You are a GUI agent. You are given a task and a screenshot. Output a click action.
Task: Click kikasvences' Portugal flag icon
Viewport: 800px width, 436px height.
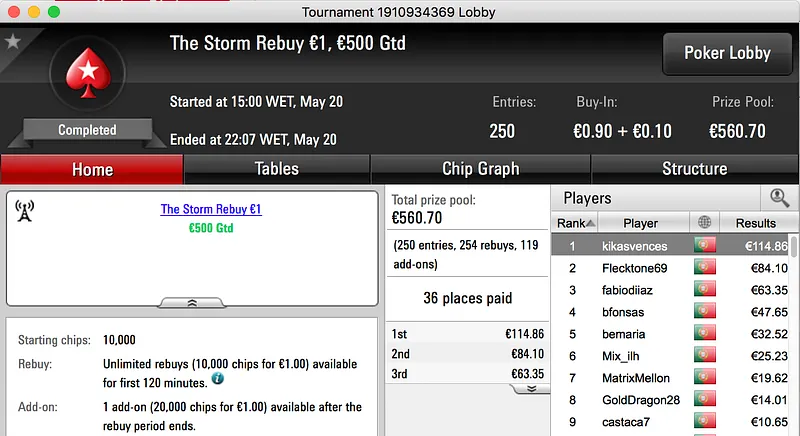pyautogui.click(x=705, y=246)
